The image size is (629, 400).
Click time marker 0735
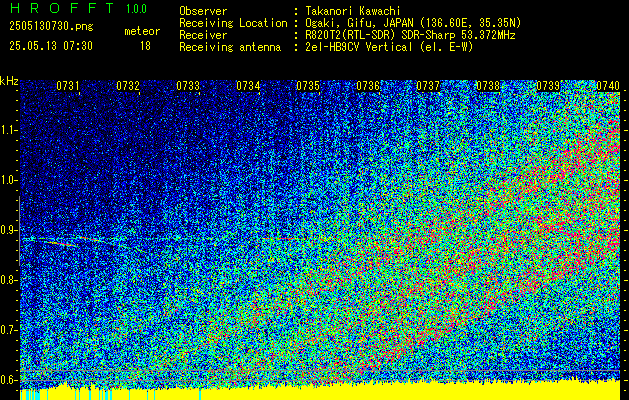click(308, 86)
